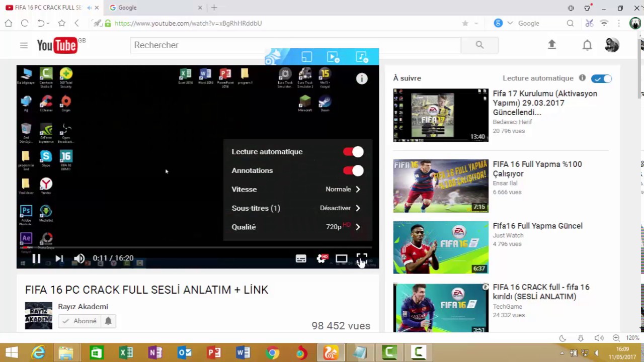Open YouTube notifications bell in header
Screen dimensions: 644x362
pos(587,45)
